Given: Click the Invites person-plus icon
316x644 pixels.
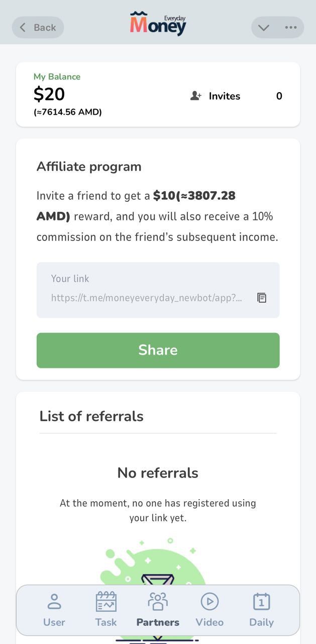Looking at the screenshot, I should pos(196,96).
